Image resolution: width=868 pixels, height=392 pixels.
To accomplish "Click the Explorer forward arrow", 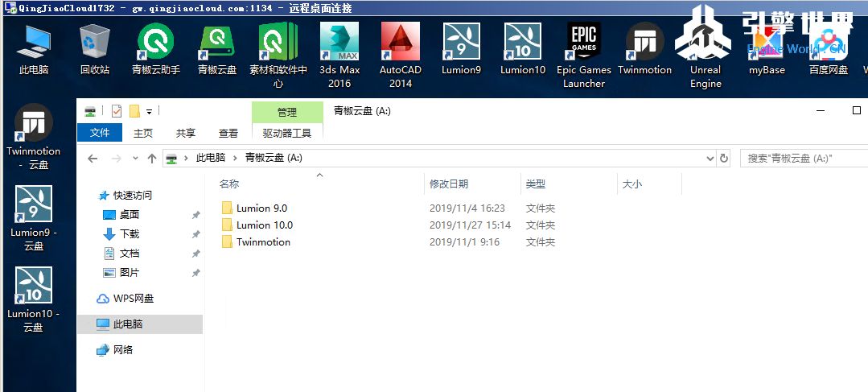I will point(117,159).
